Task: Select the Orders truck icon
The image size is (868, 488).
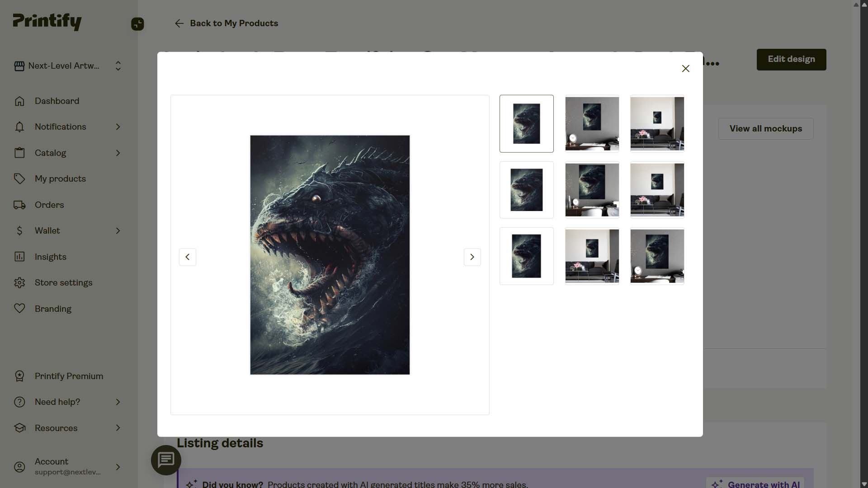Action: tap(19, 205)
